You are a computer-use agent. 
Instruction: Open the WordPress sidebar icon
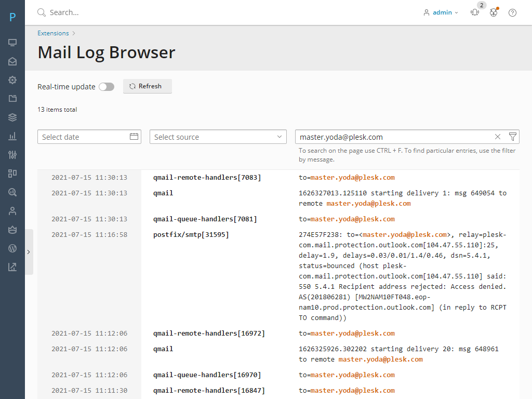12,248
